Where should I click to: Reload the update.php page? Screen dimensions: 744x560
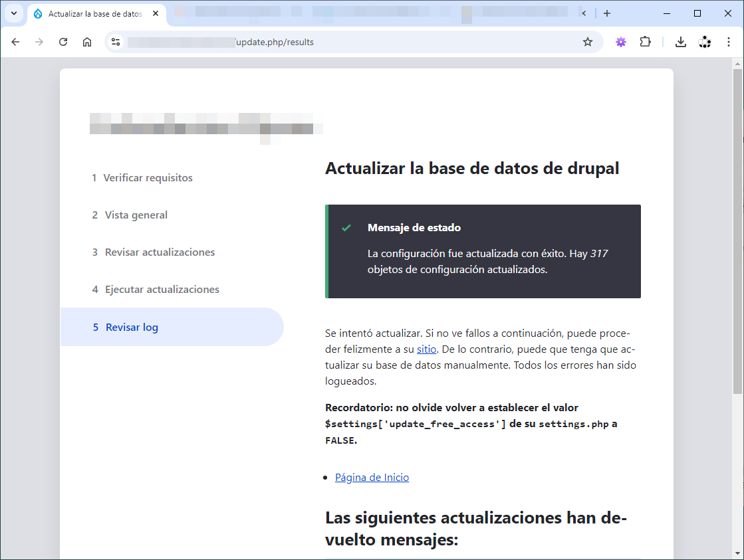(63, 42)
